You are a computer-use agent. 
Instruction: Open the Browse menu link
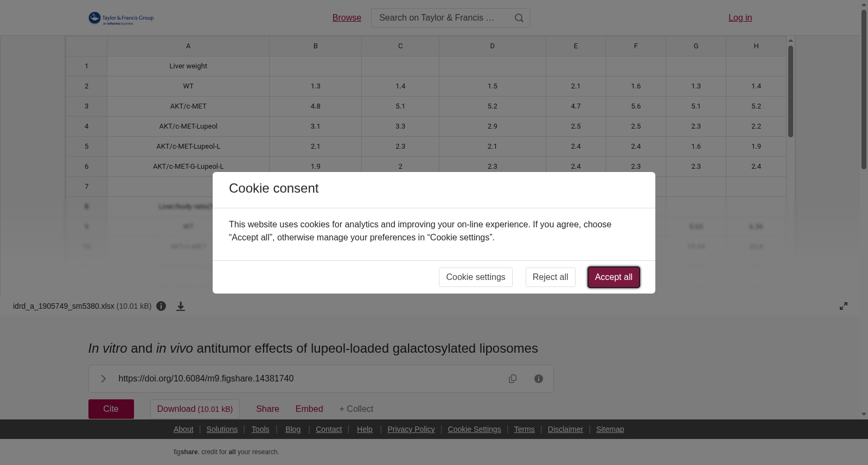pyautogui.click(x=347, y=18)
